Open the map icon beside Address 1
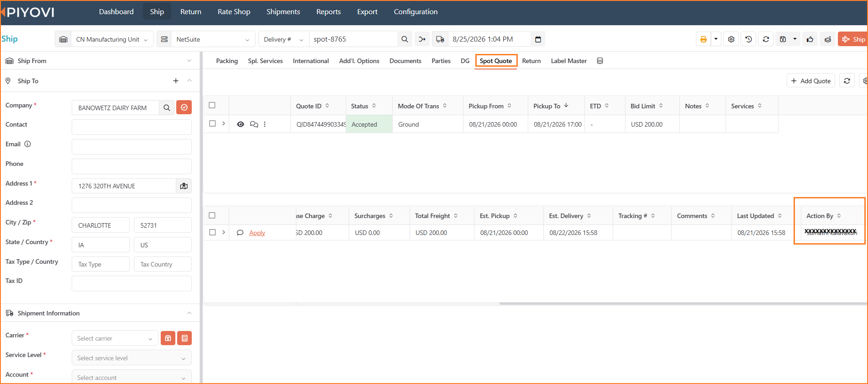The width and height of the screenshot is (868, 384). [184, 186]
